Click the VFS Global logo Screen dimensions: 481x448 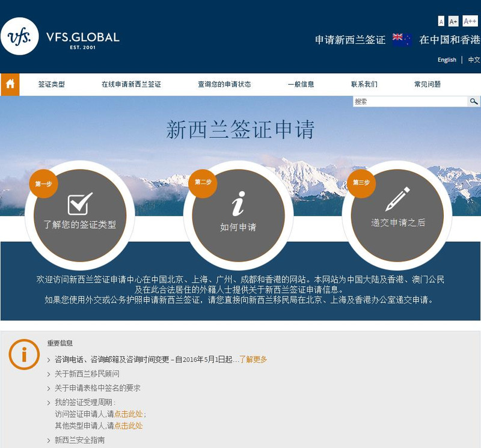(60, 37)
